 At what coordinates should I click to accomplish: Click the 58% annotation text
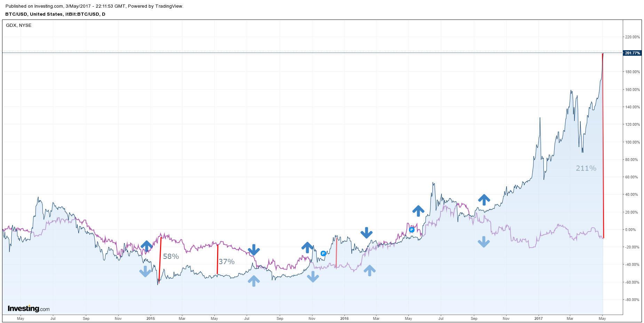pyautogui.click(x=171, y=256)
